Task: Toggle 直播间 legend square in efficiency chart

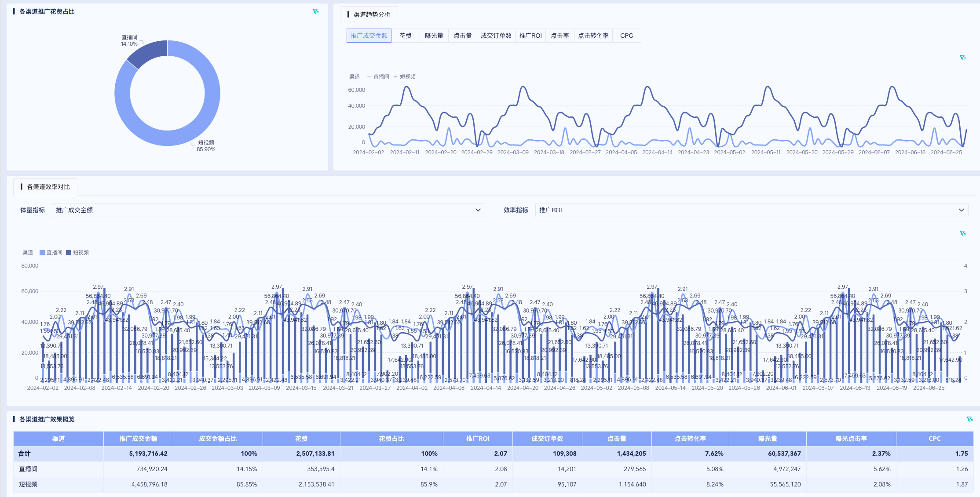Action: click(x=42, y=253)
